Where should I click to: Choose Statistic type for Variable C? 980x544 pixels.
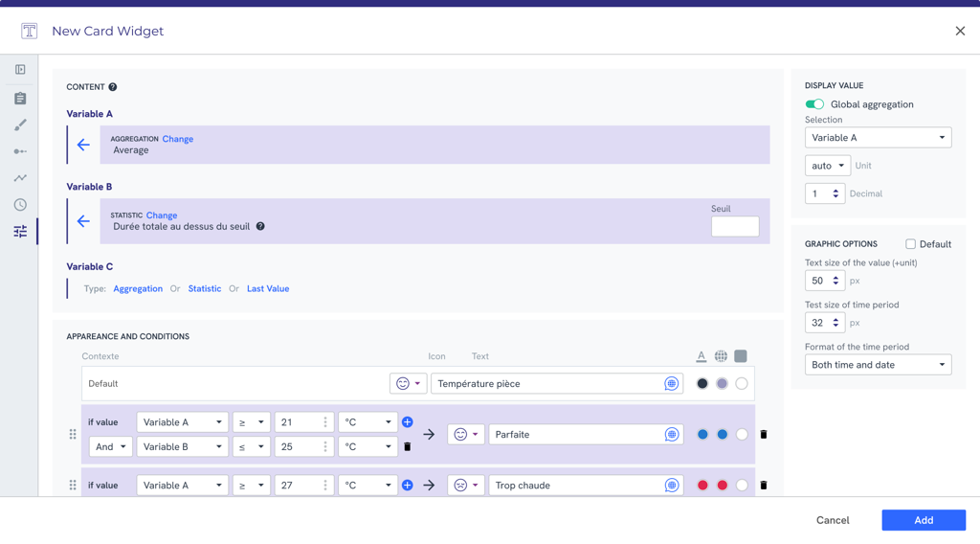click(205, 289)
